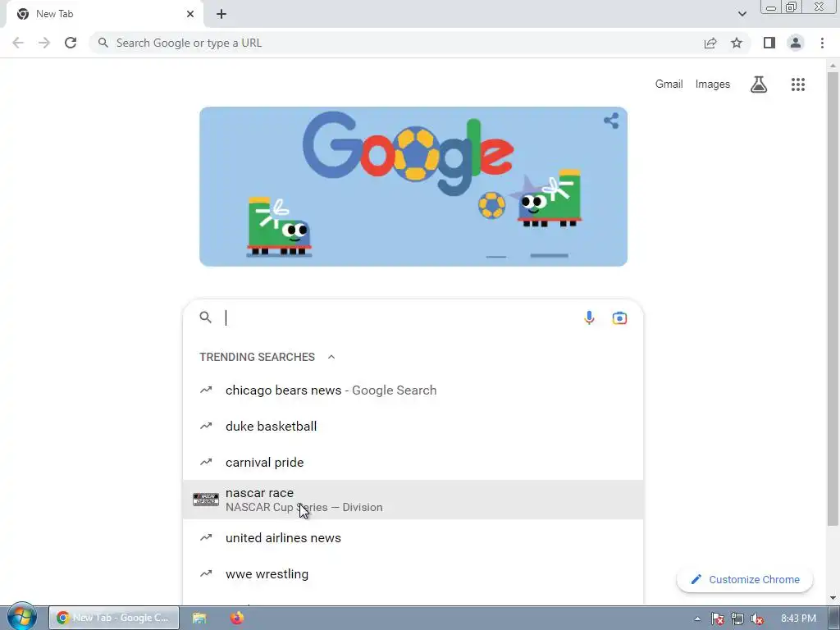Collapse the Trending Searches section
The image size is (840, 630).
tap(331, 357)
